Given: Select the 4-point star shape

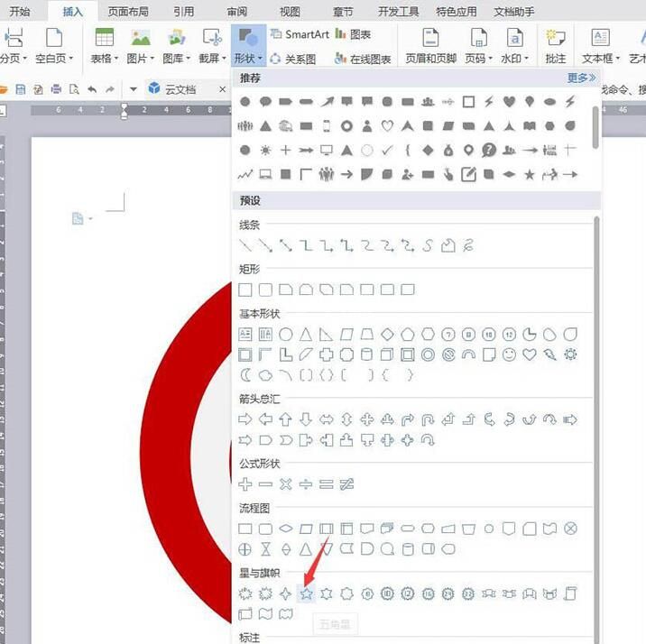Looking at the screenshot, I should click(x=285, y=593).
